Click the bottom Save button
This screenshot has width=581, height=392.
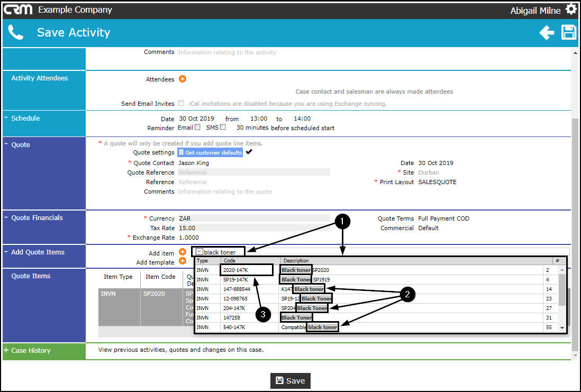coord(290,380)
